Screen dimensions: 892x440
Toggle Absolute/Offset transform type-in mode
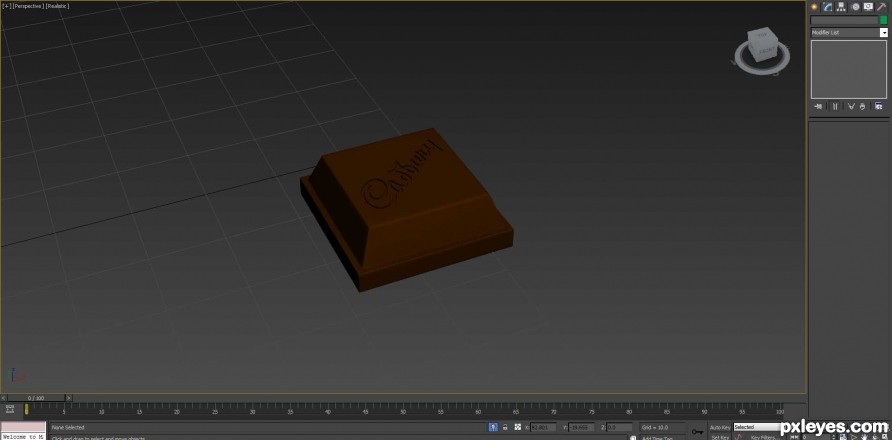(518, 427)
